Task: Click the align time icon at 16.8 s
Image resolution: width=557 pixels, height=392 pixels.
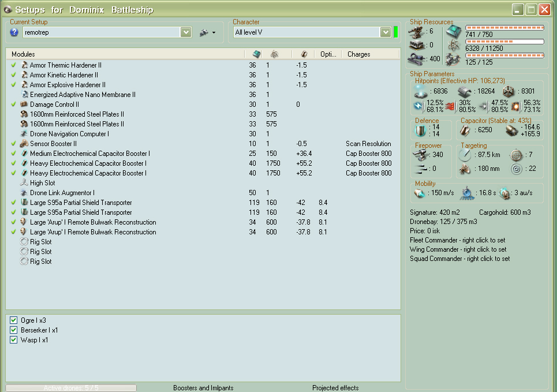Action: tap(467, 193)
